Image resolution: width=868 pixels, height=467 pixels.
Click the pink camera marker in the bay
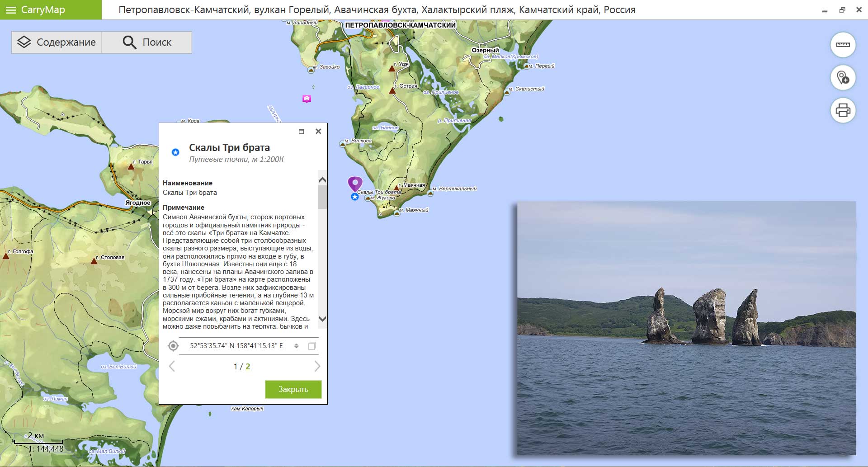tap(307, 99)
